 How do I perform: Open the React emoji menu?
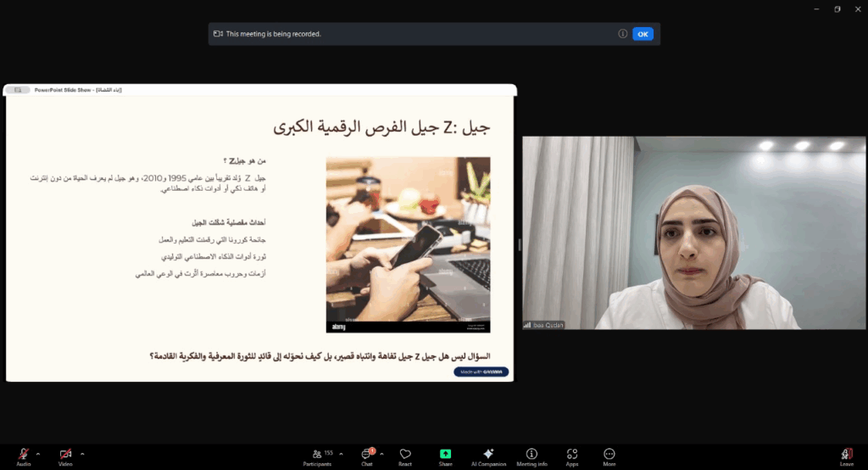pos(405,456)
